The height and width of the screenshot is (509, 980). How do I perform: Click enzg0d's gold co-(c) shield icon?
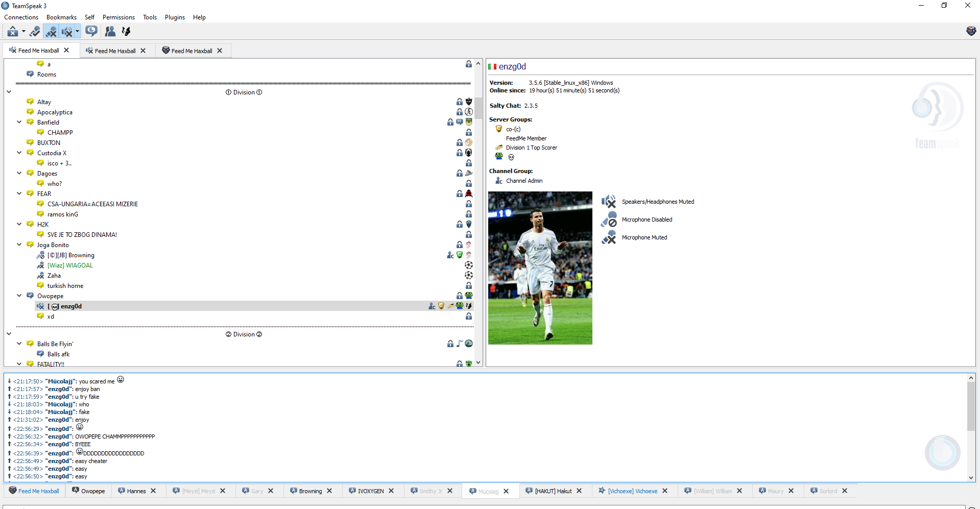click(x=441, y=306)
